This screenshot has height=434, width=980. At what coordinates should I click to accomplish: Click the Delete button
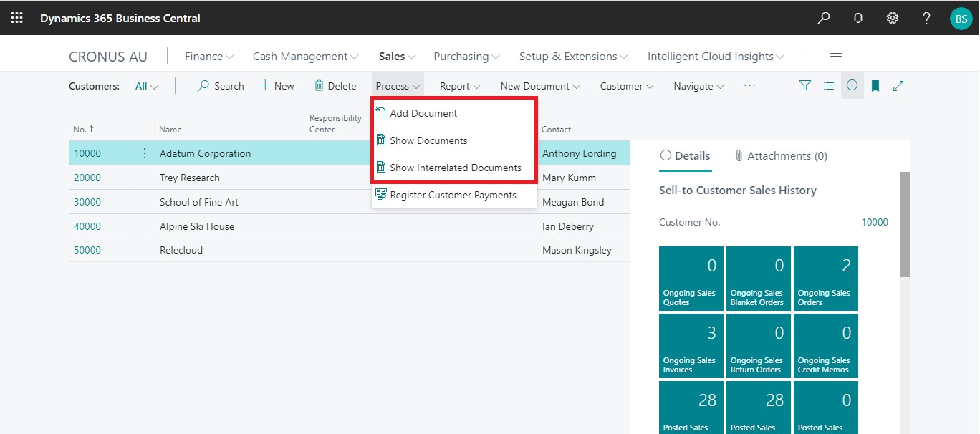click(x=335, y=86)
